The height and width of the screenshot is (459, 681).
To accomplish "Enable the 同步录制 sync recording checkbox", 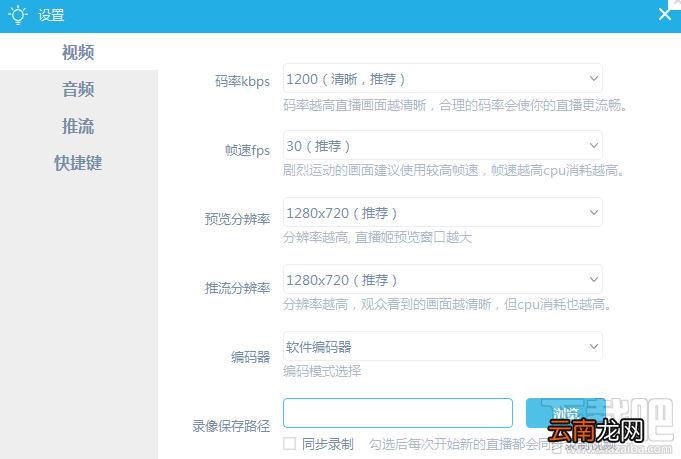I will pos(289,443).
